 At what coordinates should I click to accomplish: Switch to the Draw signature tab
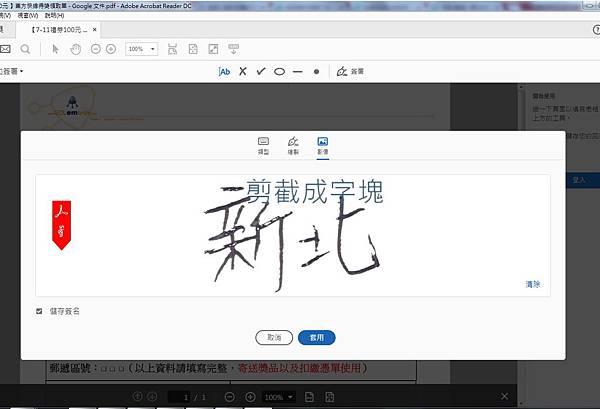[x=293, y=146]
